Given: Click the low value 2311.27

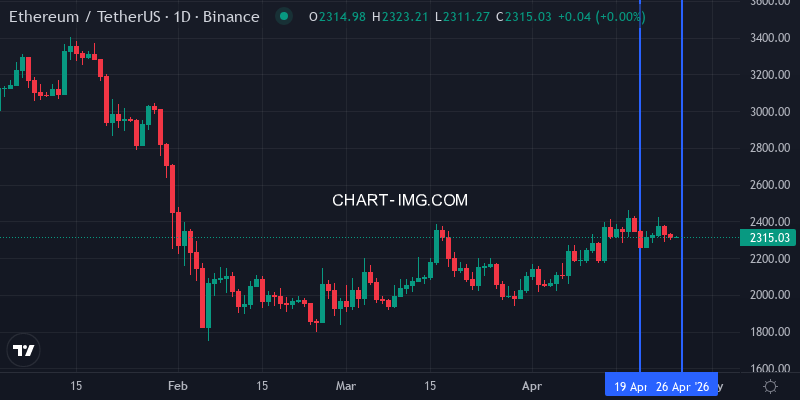Looking at the screenshot, I should [x=466, y=17].
